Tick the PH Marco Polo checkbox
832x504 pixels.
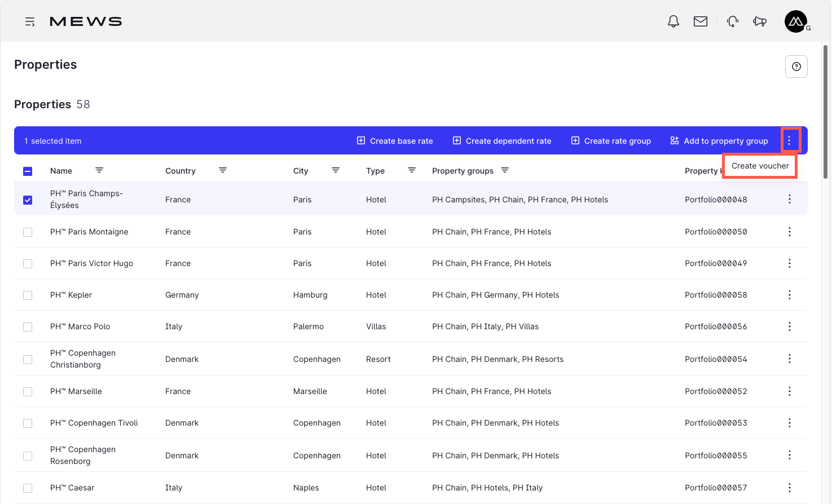[x=28, y=327]
